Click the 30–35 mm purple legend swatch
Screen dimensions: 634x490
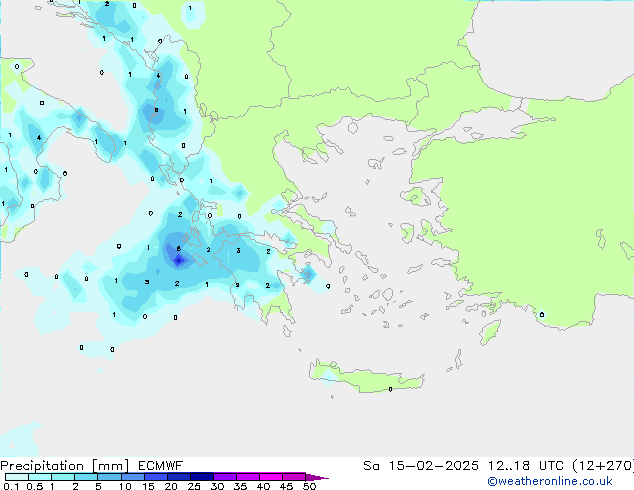click(x=225, y=477)
